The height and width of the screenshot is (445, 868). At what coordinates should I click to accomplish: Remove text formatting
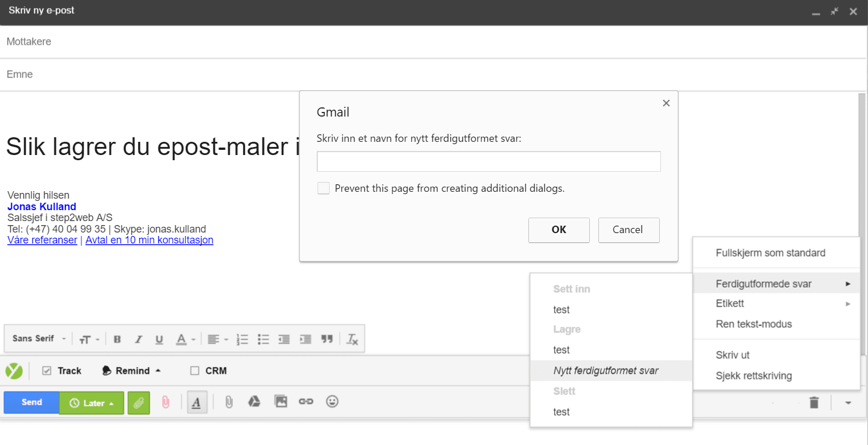[x=352, y=339]
